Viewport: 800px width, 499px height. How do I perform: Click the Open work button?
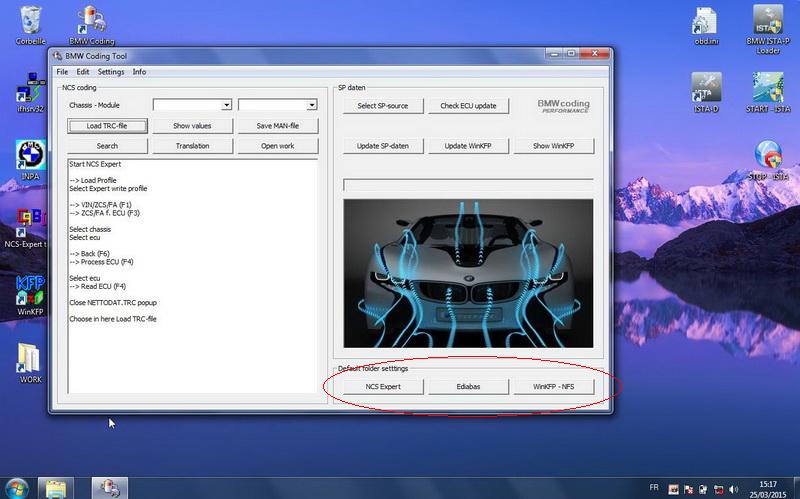click(x=278, y=146)
